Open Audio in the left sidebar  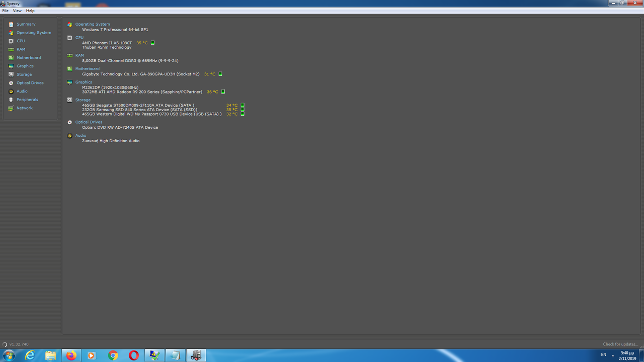point(22,91)
